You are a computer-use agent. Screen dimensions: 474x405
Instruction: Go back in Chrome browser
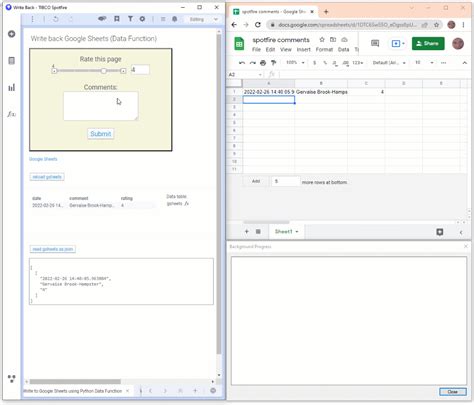[234, 25]
